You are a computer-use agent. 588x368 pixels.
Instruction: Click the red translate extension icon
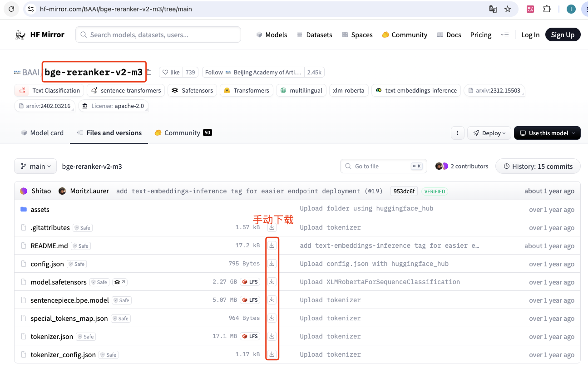[530, 9]
